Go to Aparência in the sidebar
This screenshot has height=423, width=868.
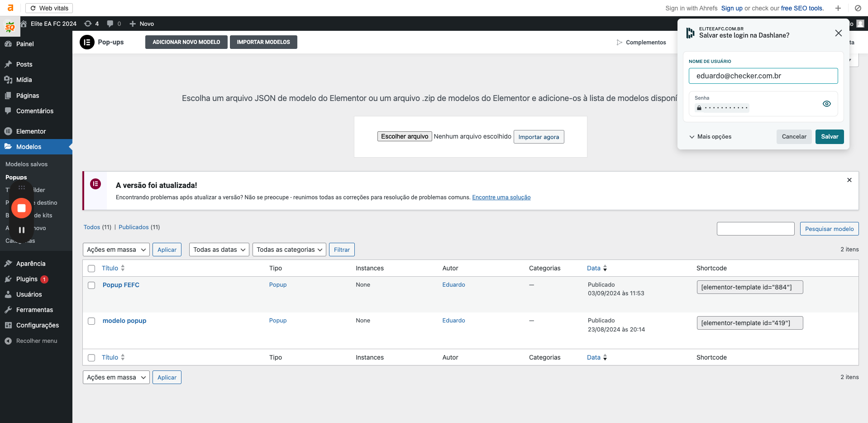pos(31,264)
